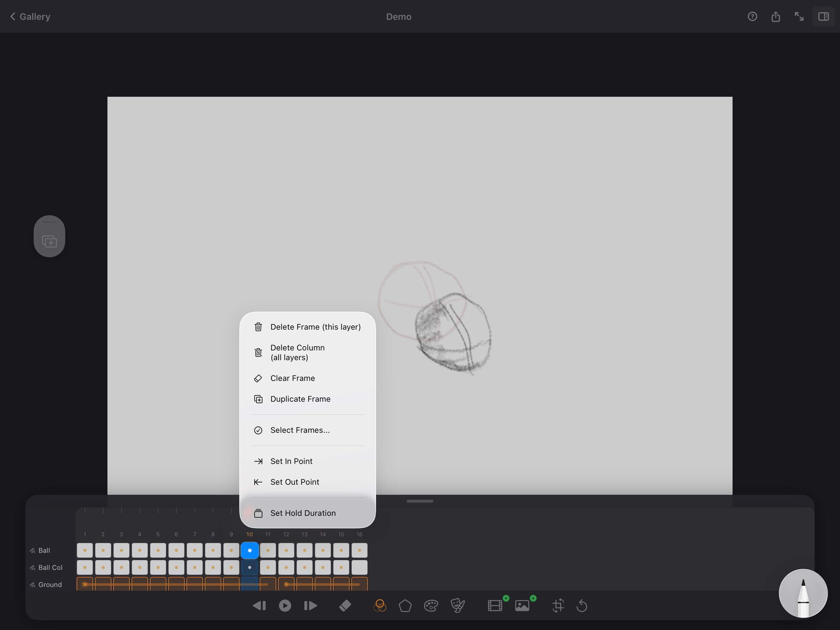Click the Ball Col layer pencil icon
This screenshot has height=630, width=840.
click(x=33, y=568)
